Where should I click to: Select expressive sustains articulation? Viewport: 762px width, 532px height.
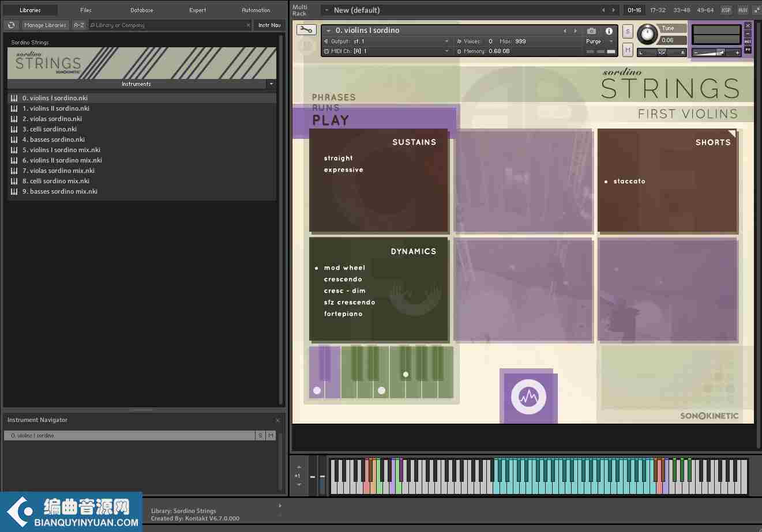343,170
